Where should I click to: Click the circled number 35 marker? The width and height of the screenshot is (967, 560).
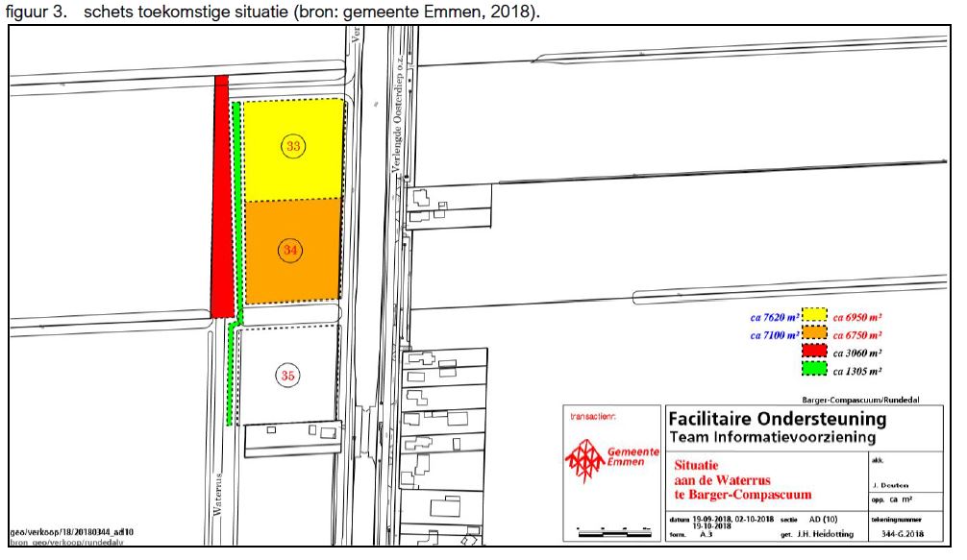click(286, 375)
